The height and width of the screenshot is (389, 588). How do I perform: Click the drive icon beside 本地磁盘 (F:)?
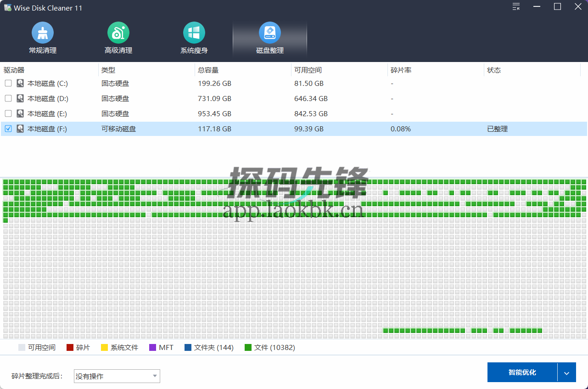(20, 129)
